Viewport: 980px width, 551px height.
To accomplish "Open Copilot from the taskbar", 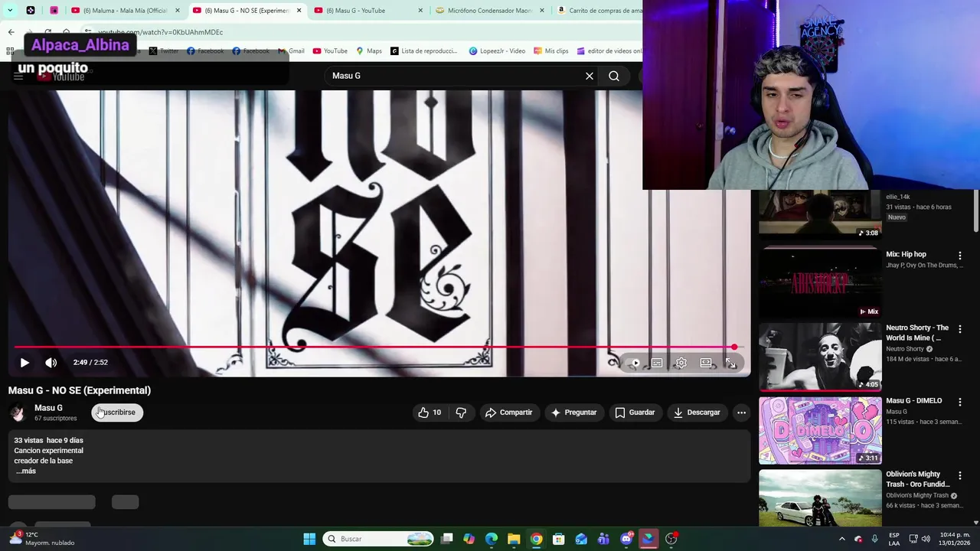I will [469, 539].
